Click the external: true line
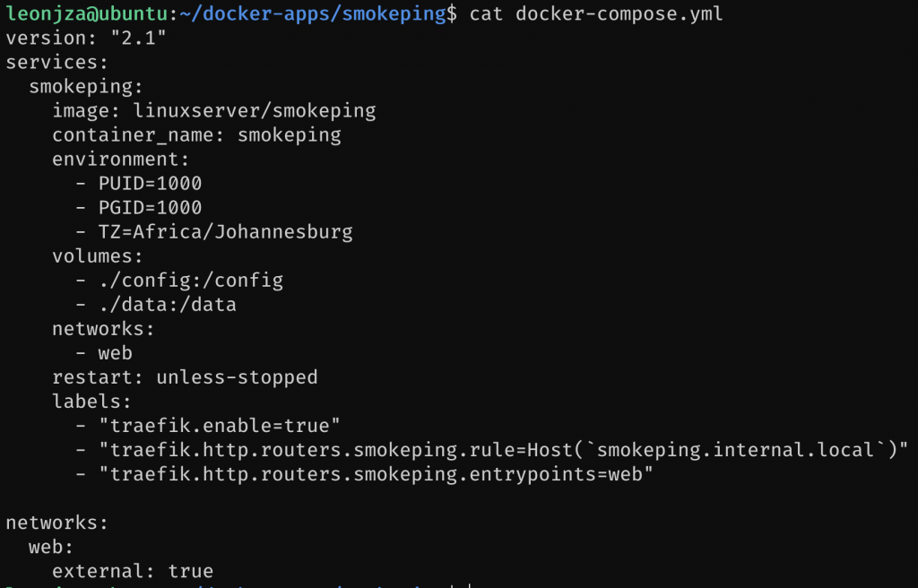Screen dimensions: 918x588 133,571
